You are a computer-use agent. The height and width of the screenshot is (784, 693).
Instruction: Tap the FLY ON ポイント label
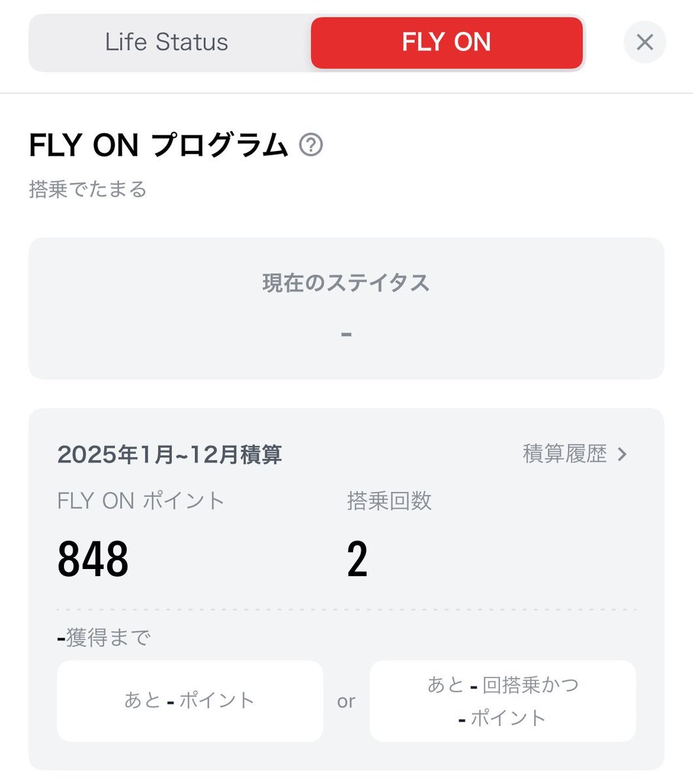[x=141, y=501]
